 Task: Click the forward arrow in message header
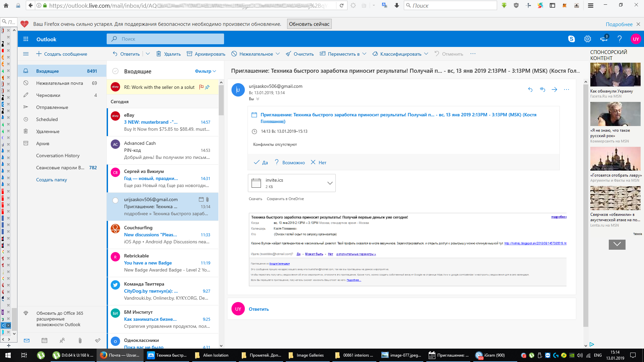[554, 89]
